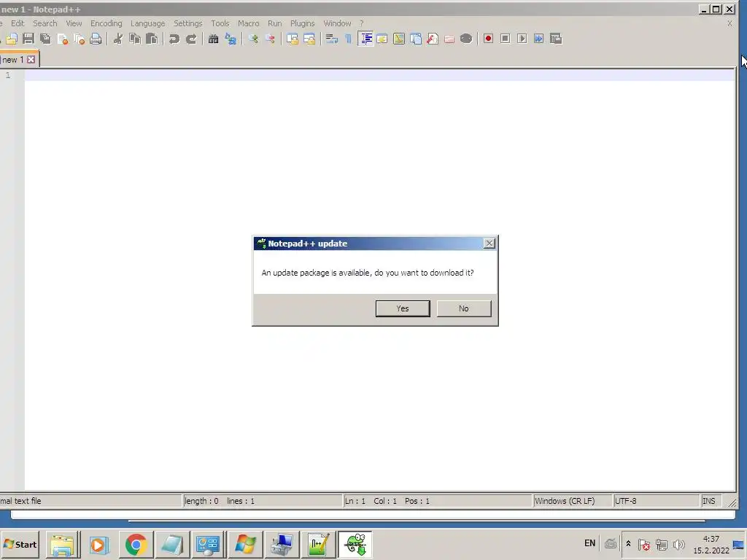Screen dimensions: 747x560
Task: Click the macro Playback icon
Action: [522, 39]
